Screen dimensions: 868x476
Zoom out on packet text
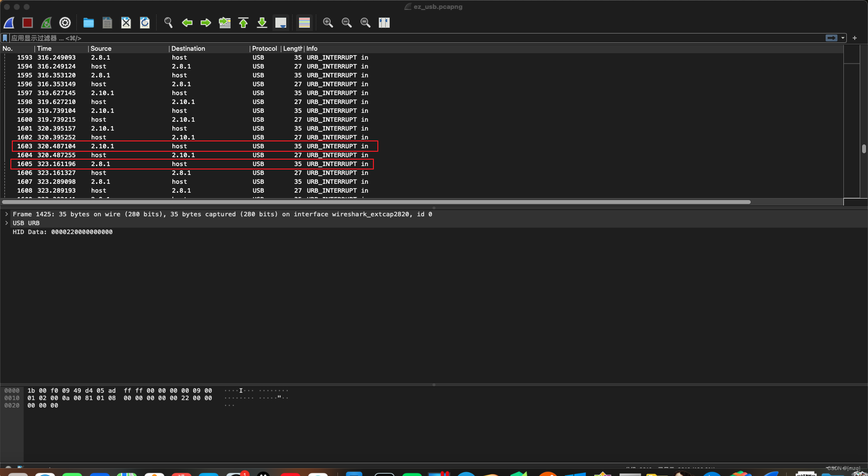click(x=347, y=23)
